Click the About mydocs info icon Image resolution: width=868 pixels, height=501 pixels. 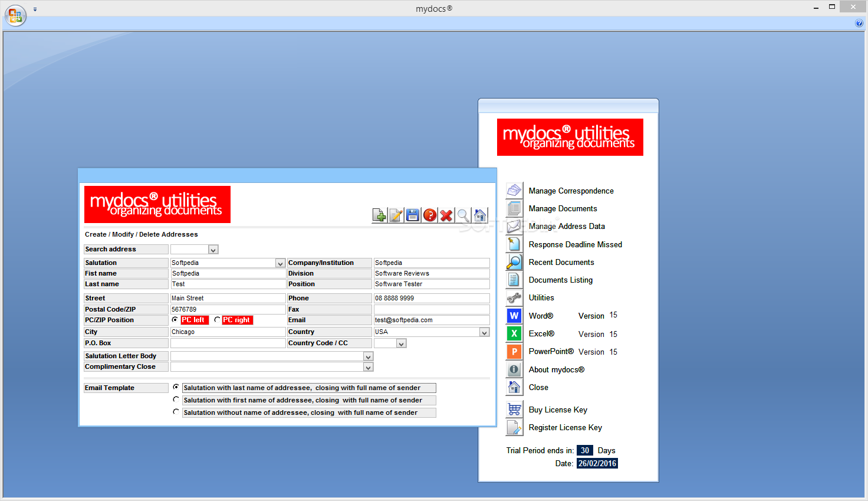pyautogui.click(x=514, y=369)
